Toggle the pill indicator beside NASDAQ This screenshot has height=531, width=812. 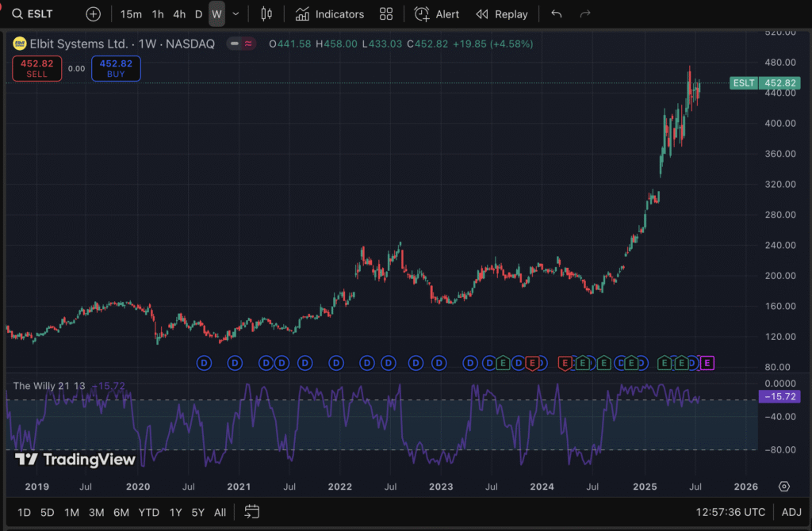[x=241, y=44]
